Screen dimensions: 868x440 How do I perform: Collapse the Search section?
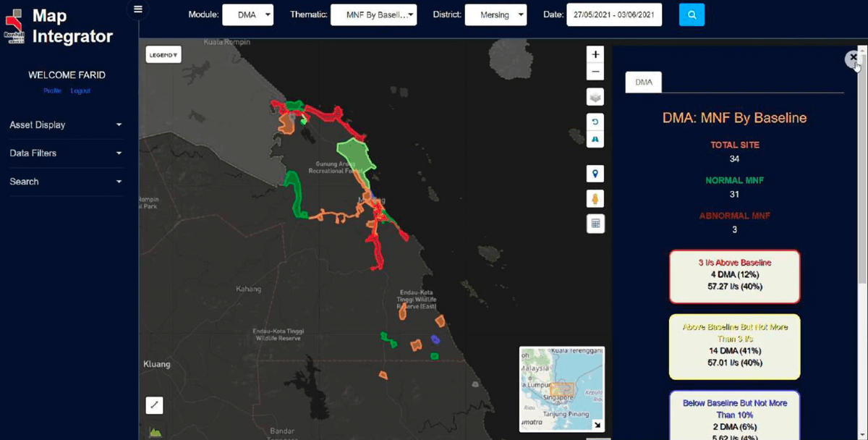pyautogui.click(x=65, y=182)
